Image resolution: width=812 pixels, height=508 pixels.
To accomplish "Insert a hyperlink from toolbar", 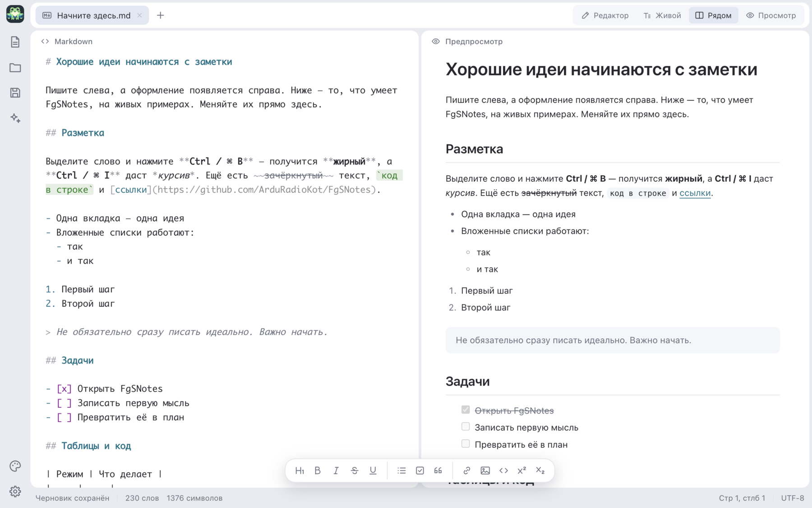I will pyautogui.click(x=467, y=471).
